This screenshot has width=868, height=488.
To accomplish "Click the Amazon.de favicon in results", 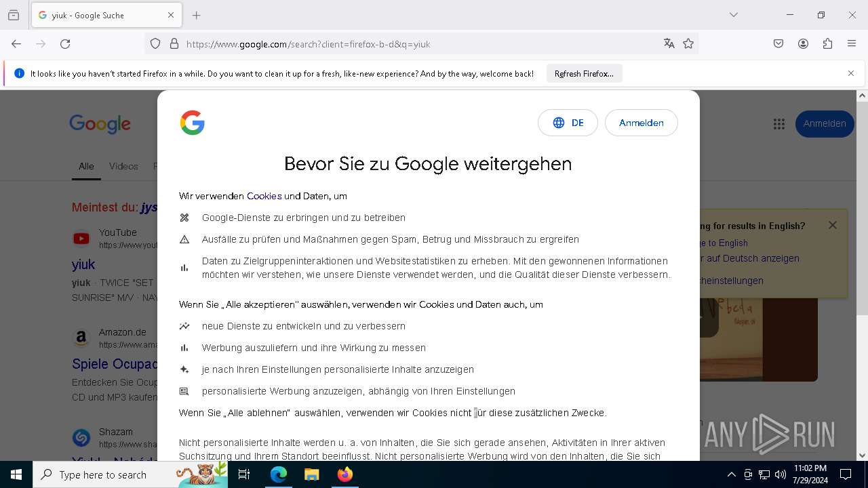I will click(81, 338).
